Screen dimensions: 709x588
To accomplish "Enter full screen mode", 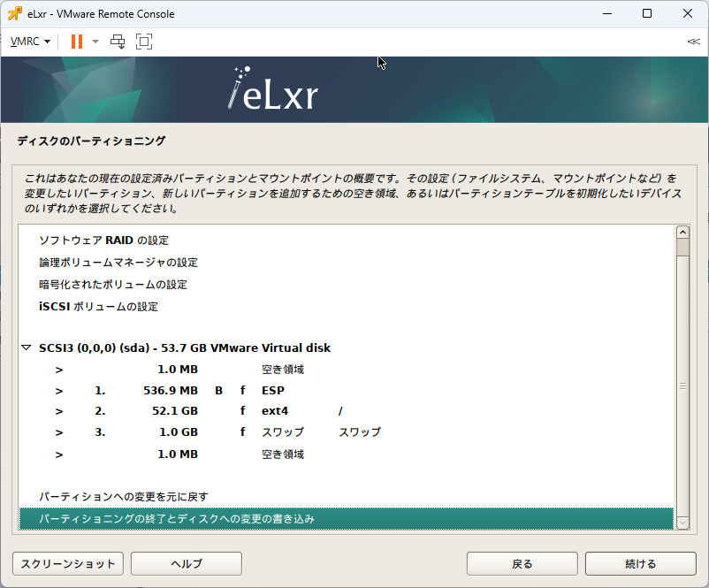I will point(144,42).
